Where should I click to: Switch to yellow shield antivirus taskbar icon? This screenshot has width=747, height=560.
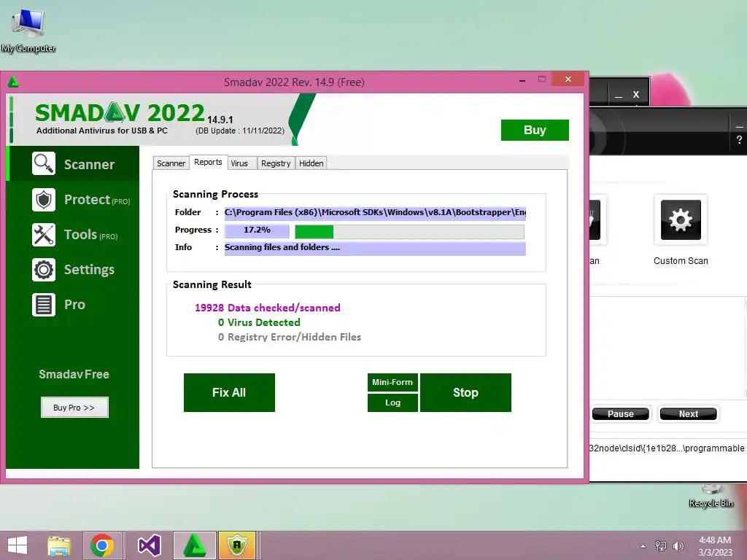click(237, 545)
